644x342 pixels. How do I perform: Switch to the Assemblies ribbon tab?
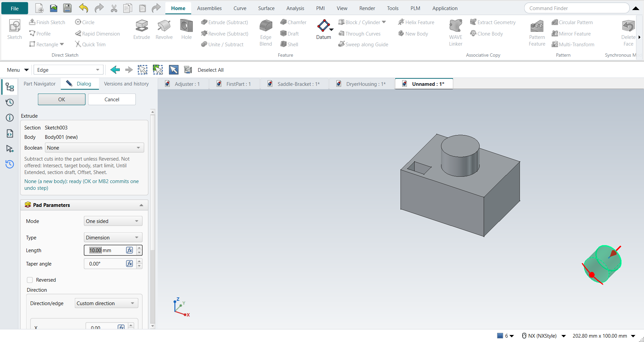tap(209, 8)
